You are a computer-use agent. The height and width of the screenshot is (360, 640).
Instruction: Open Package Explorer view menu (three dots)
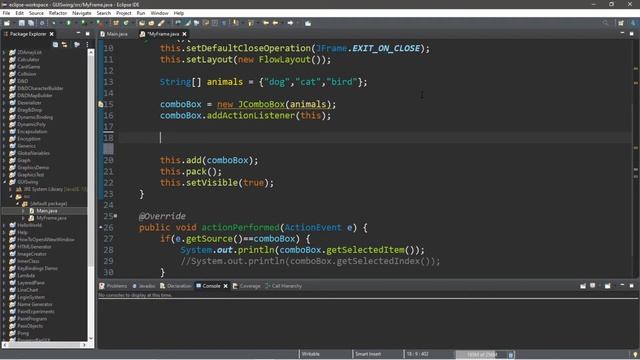(87, 44)
